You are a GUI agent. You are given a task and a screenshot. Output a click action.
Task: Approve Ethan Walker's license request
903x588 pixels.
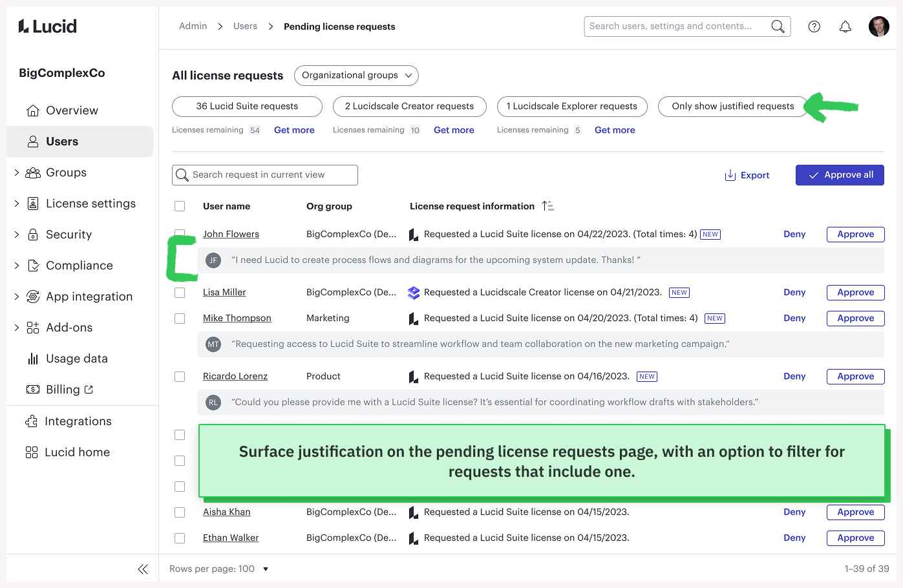pyautogui.click(x=856, y=538)
